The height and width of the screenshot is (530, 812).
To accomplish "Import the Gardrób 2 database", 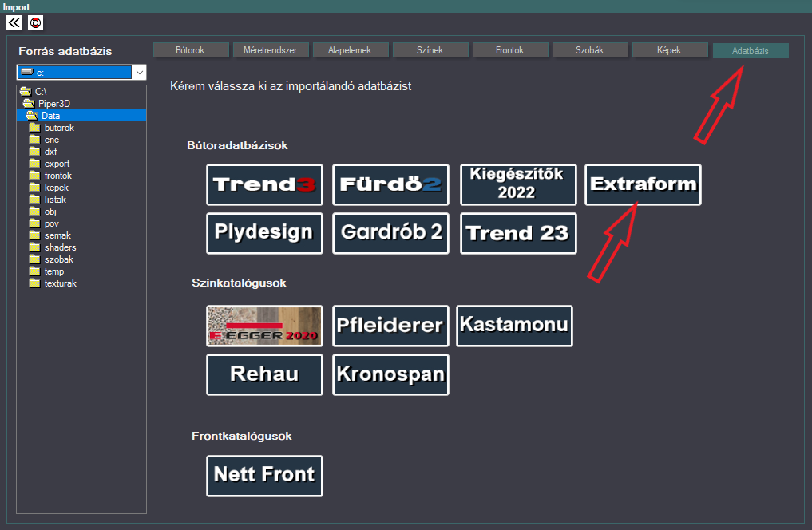I will (x=390, y=233).
